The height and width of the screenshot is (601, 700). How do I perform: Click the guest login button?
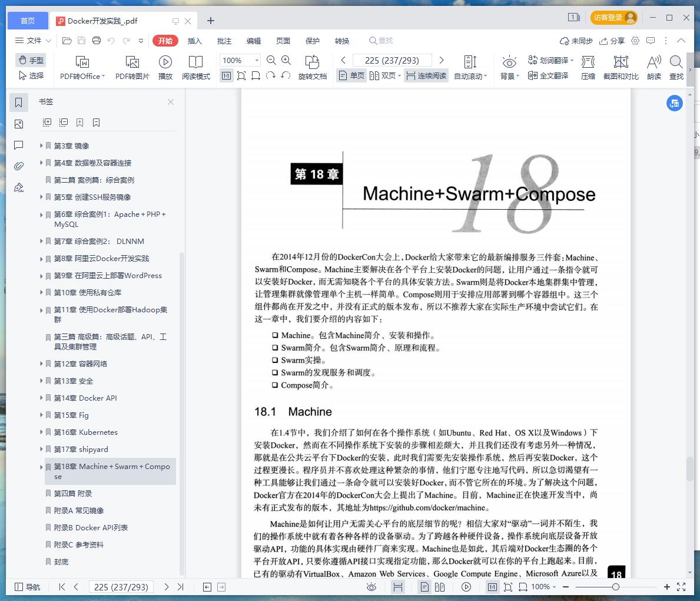coord(614,18)
